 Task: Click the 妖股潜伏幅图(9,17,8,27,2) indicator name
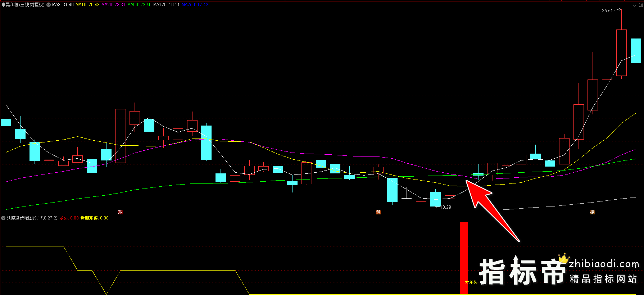[x=32, y=218]
